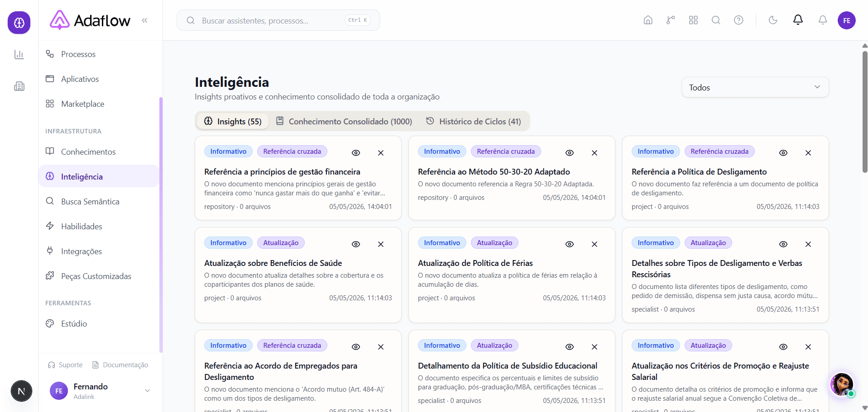The width and height of the screenshot is (868, 412).
Task: Click Referência cruzada tag on Método 50-30-20 card
Action: [x=506, y=152]
